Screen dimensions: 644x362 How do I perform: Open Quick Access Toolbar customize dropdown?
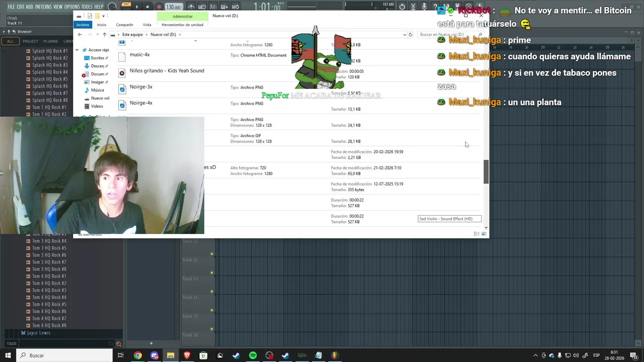[x=103, y=16]
